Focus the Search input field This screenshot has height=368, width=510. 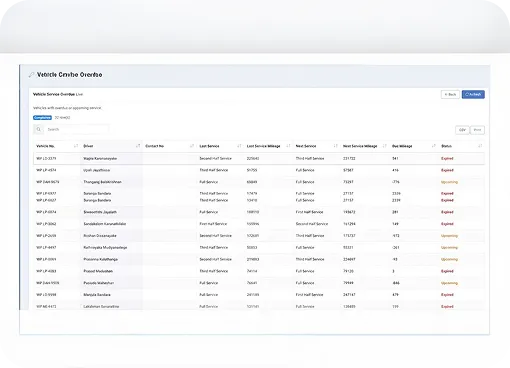(x=77, y=129)
